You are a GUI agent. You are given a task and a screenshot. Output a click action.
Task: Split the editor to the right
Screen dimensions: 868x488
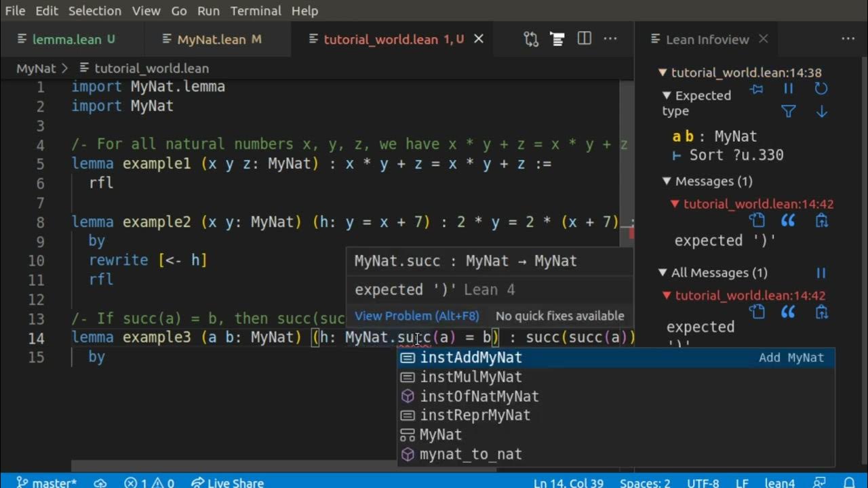pyautogui.click(x=585, y=39)
